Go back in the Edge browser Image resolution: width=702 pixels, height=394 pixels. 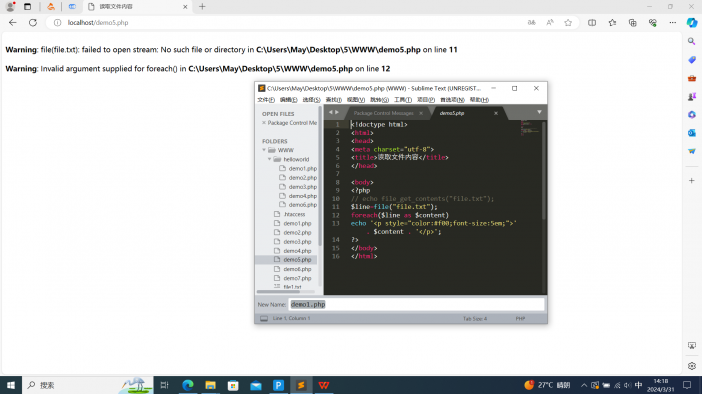click(x=13, y=22)
